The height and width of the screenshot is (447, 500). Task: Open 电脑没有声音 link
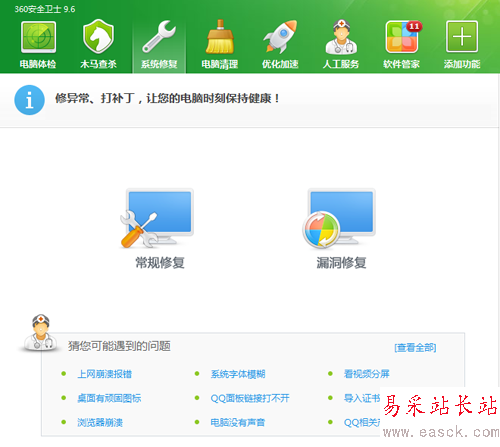[x=238, y=422]
